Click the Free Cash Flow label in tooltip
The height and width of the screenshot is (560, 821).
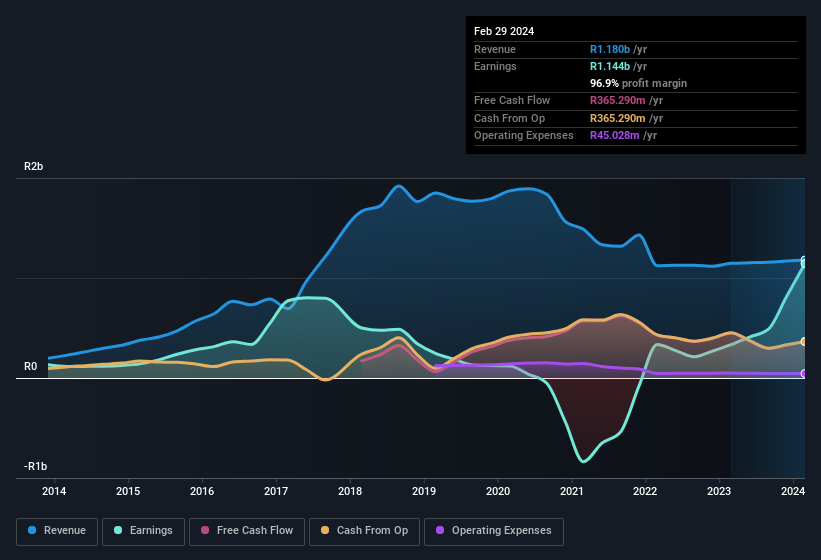point(512,100)
